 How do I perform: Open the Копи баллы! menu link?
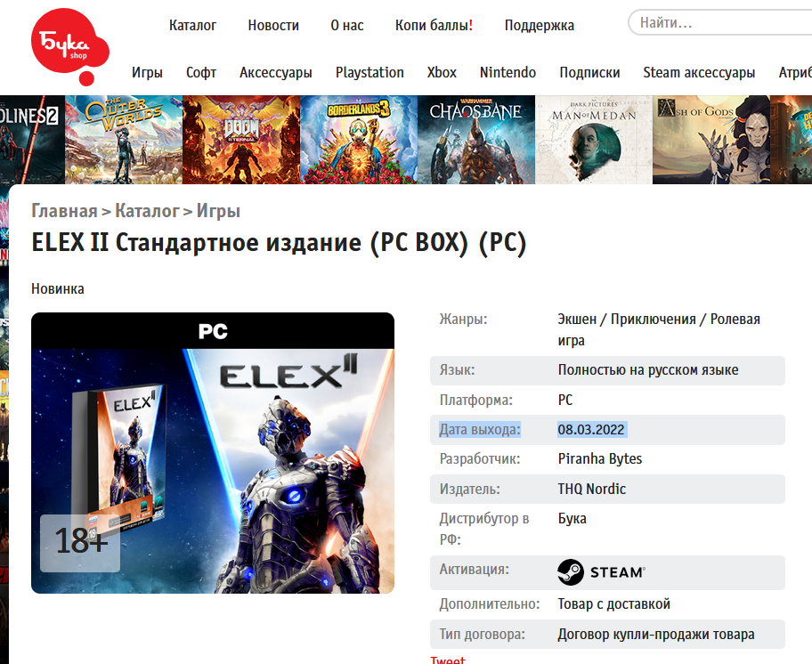(x=434, y=25)
